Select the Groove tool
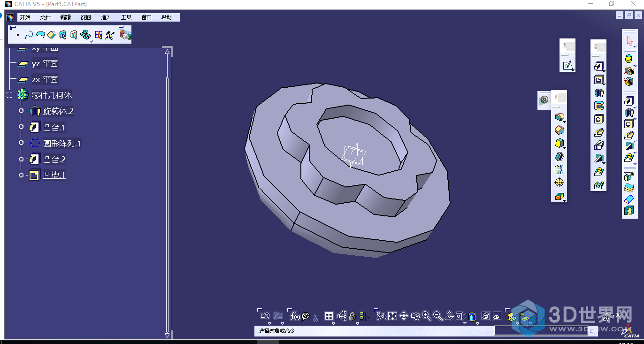The width and height of the screenshot is (644, 344). [598, 106]
